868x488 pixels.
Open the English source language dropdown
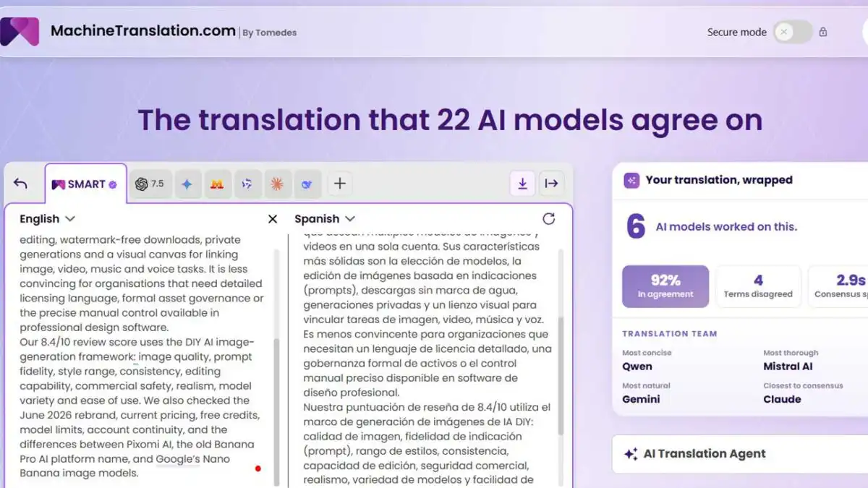pyautogui.click(x=47, y=218)
